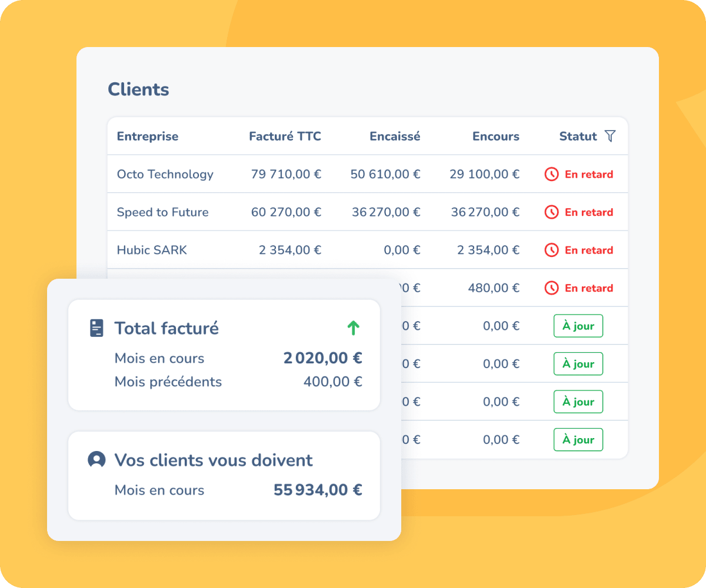The width and height of the screenshot is (706, 588).
Task: Click the clock icon in Hubic SARK row
Action: coord(551,250)
